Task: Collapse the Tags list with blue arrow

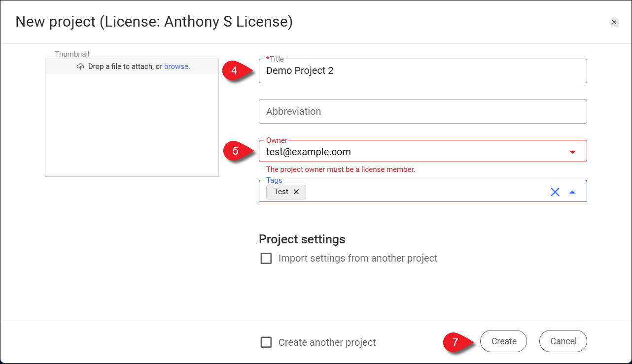Action: (572, 192)
